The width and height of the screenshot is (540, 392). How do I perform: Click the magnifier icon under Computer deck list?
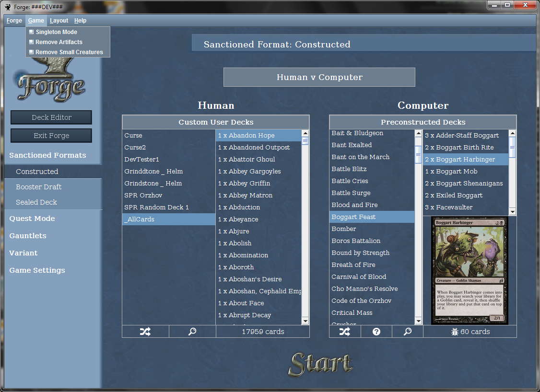click(407, 332)
